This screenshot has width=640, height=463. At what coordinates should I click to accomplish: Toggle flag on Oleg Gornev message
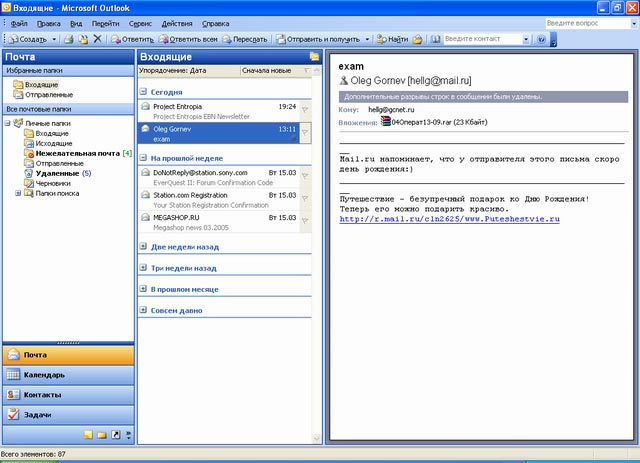point(305,133)
